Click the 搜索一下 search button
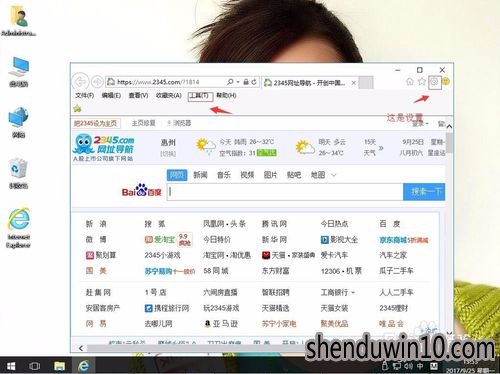 point(424,192)
